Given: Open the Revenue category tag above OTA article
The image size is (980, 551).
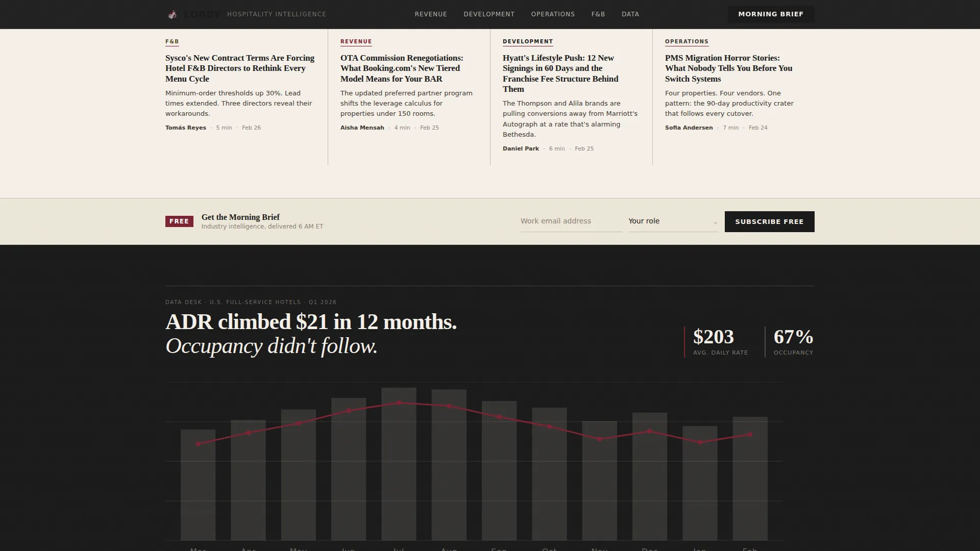Looking at the screenshot, I should click(x=356, y=42).
